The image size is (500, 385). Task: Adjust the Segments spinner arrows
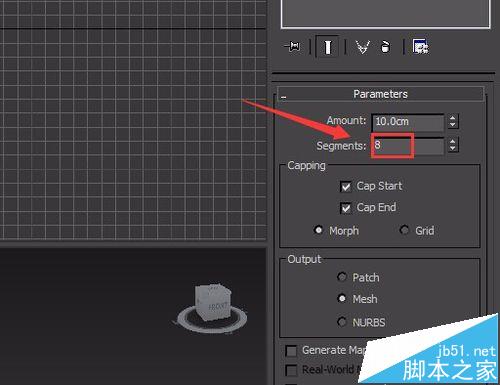click(452, 146)
